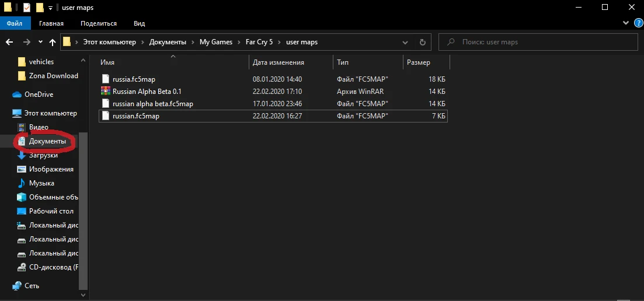The height and width of the screenshot is (301, 644).
Task: Open the Файл ribbon tab
Action: coord(15,23)
